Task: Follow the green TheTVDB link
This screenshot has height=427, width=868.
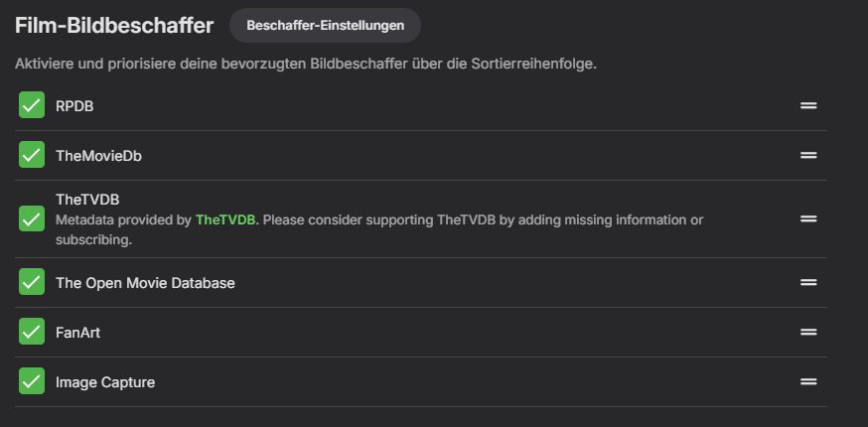Action: (225, 219)
